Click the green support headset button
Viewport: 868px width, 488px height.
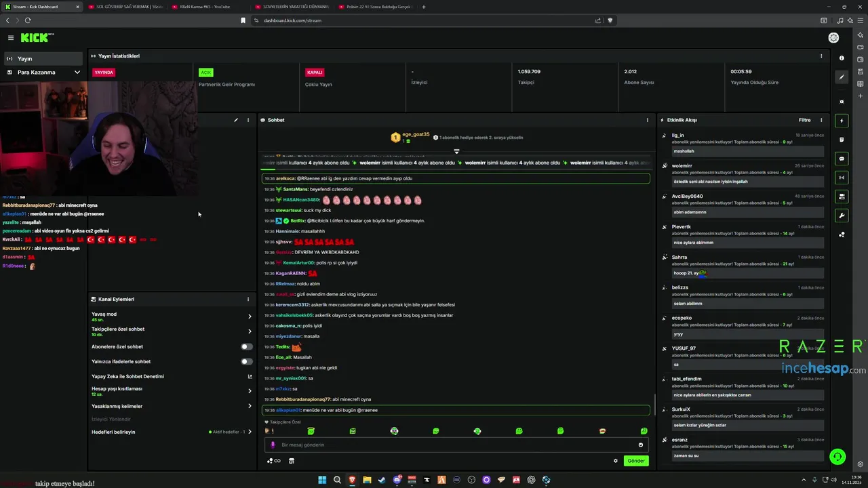(837, 457)
